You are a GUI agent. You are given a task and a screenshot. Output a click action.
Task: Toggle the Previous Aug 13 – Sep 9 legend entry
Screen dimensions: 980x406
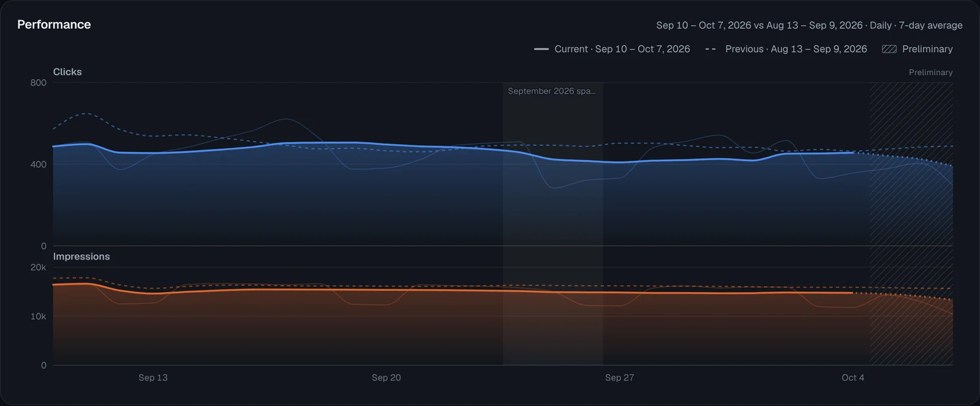tap(786, 49)
